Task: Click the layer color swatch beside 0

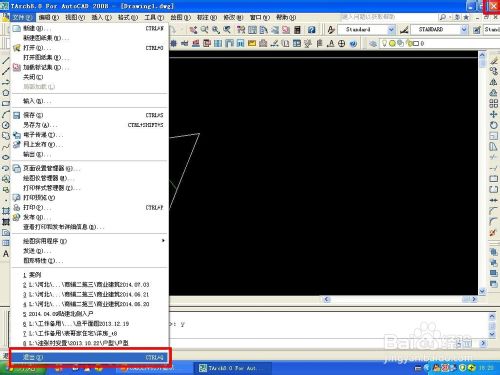Action: coord(416,43)
